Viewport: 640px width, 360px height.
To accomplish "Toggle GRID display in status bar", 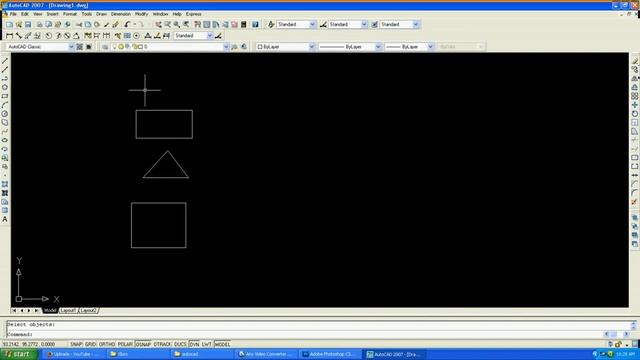I will pos(90,344).
